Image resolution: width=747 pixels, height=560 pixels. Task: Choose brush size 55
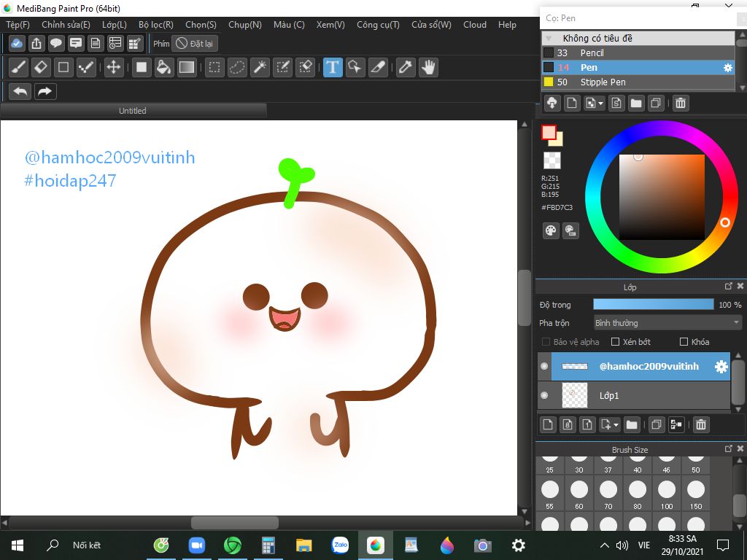point(550,494)
